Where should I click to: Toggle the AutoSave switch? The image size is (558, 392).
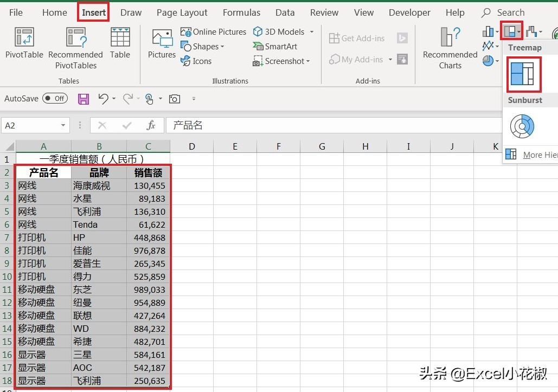(55, 99)
